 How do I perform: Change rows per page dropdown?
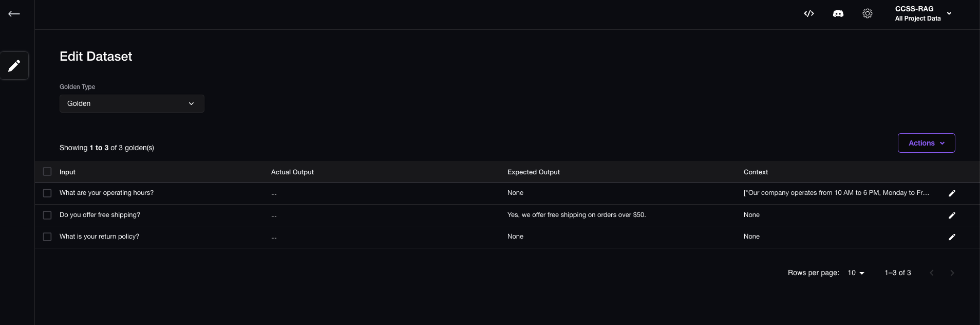pyautogui.click(x=856, y=273)
